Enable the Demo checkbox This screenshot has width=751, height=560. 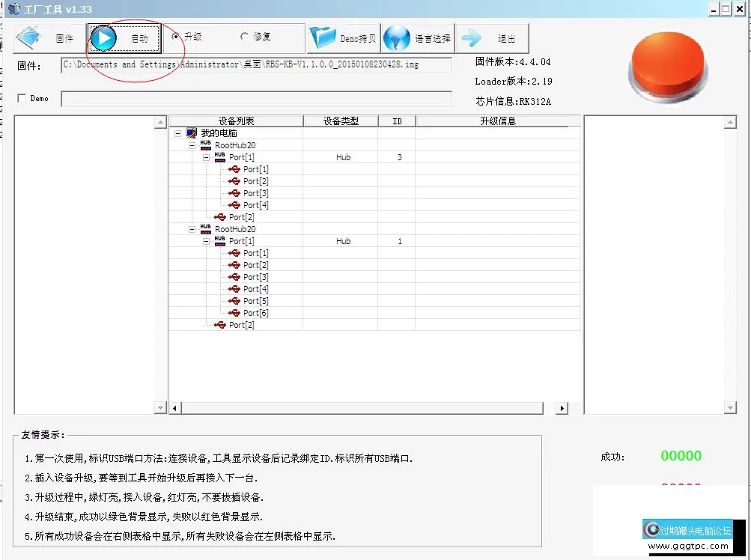click(22, 97)
